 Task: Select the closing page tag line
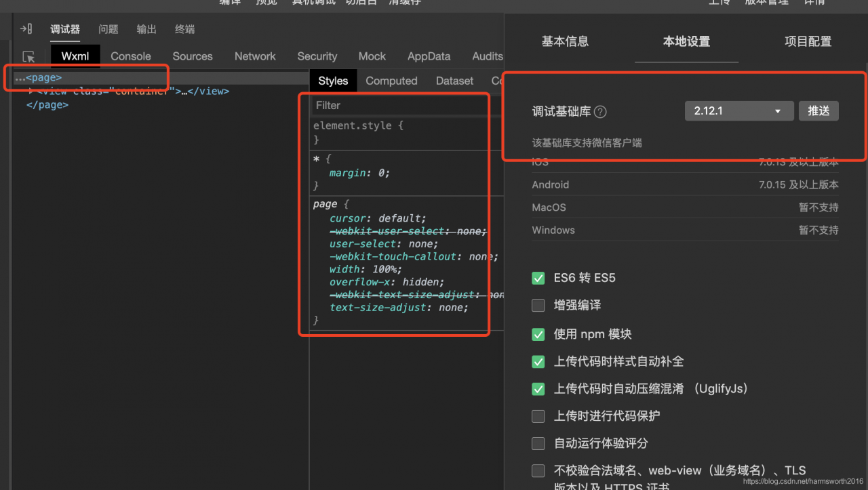(x=47, y=105)
